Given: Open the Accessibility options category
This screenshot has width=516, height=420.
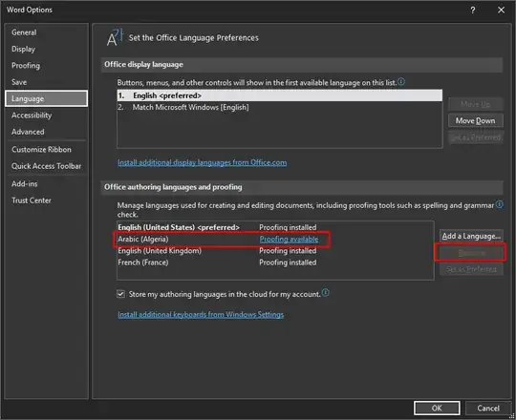Looking at the screenshot, I should tap(47, 115).
